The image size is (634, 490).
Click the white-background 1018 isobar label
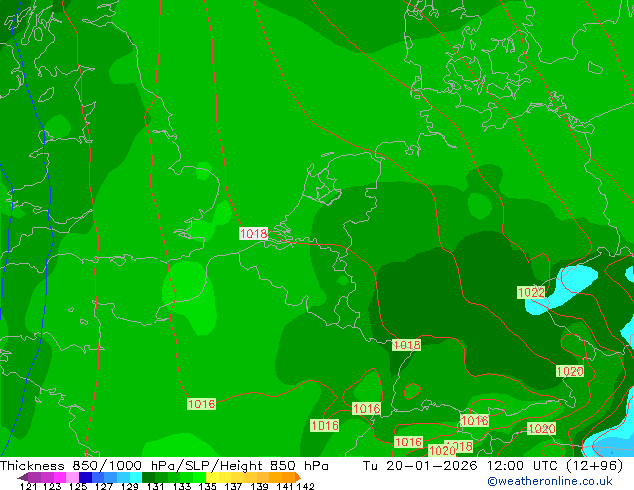(254, 234)
